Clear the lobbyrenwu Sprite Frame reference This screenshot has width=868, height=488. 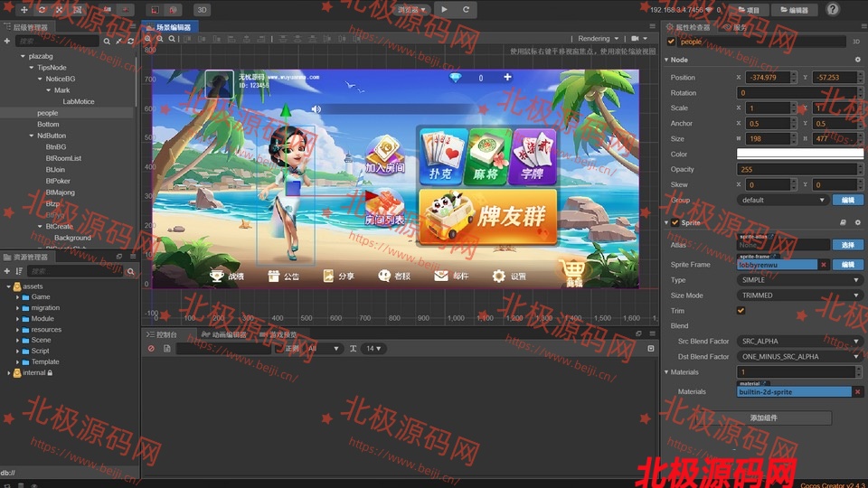[x=824, y=265]
